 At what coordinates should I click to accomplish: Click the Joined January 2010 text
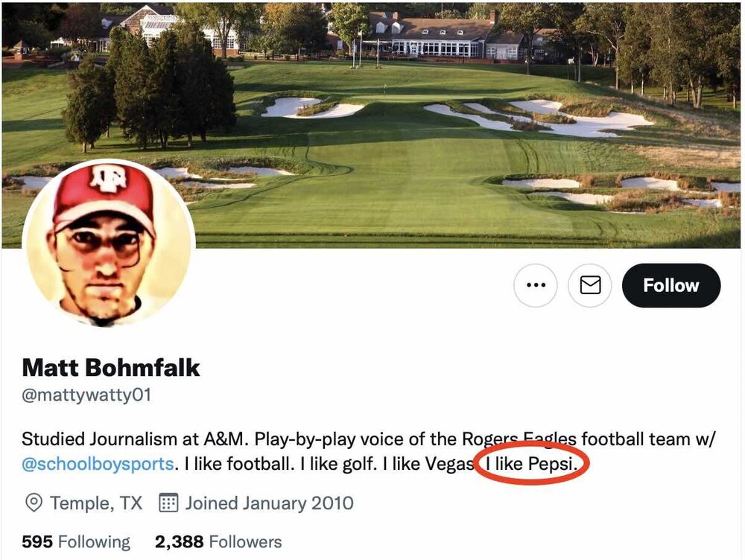tap(269, 503)
